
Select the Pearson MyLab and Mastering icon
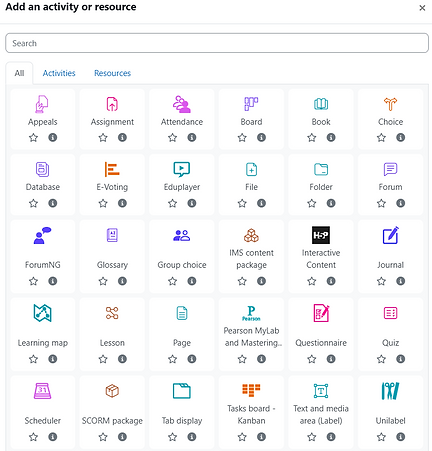tap(251, 313)
